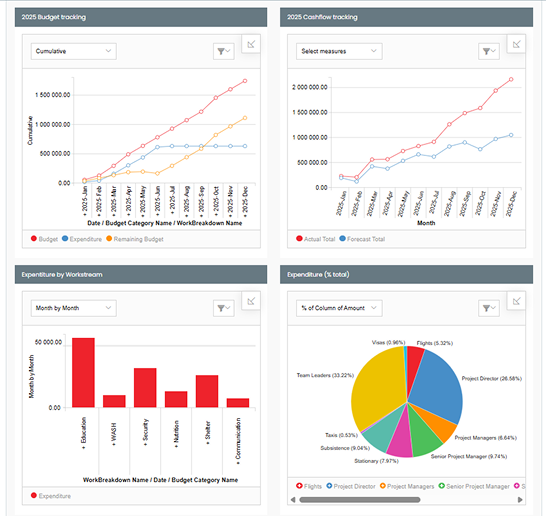Screen dimensions: 546x516
Task: Open filter menu in Expenditure by Workstream panel
Action: 224,308
